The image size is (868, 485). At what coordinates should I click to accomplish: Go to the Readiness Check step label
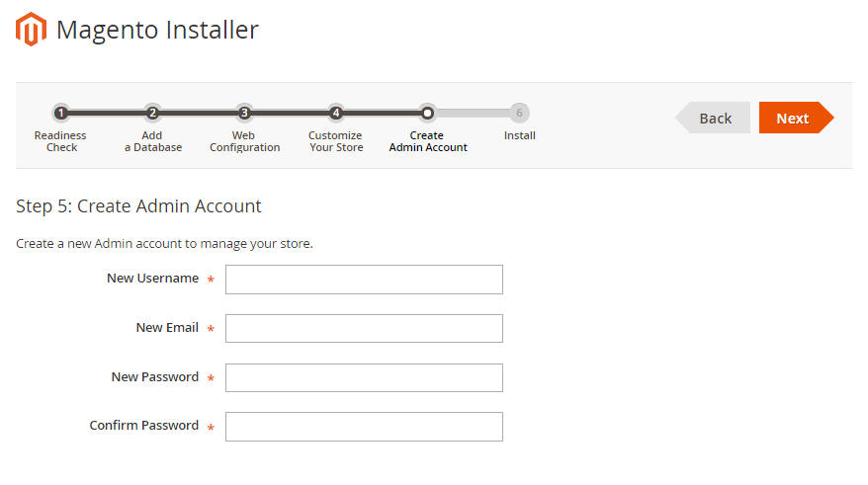pyautogui.click(x=60, y=141)
